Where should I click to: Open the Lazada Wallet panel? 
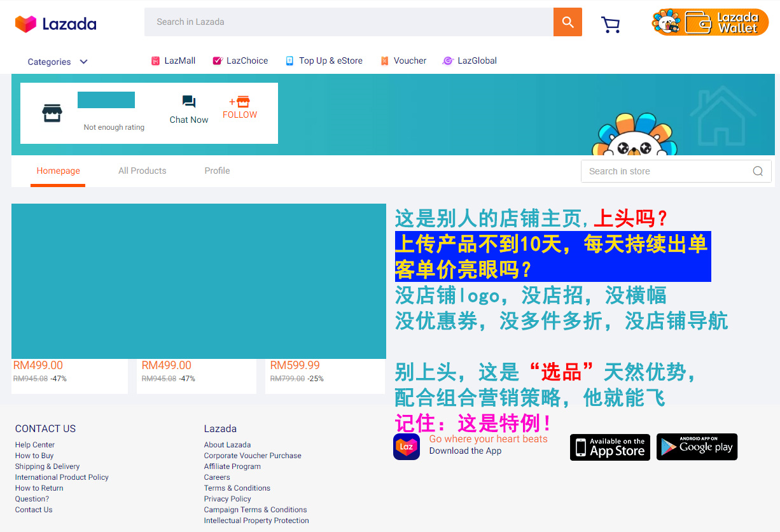tap(709, 21)
